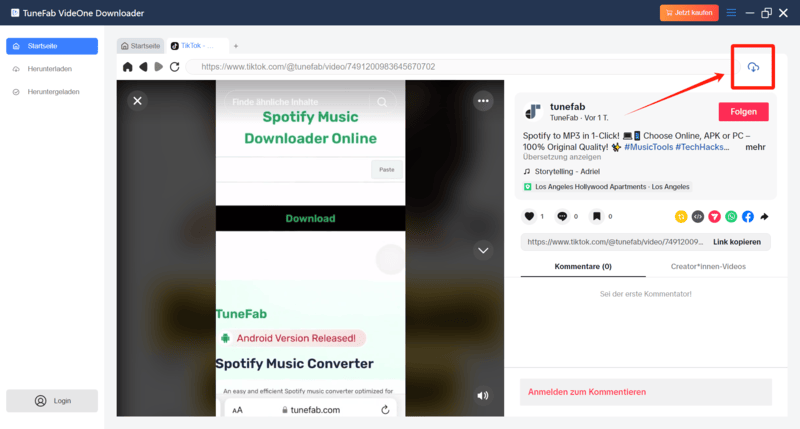
Task: Click Link kopieren
Action: (737, 242)
